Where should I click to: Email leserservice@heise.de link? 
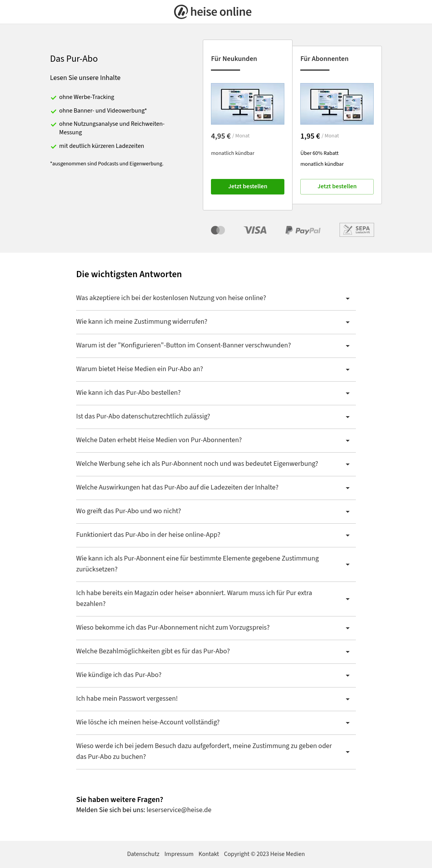pyautogui.click(x=179, y=810)
